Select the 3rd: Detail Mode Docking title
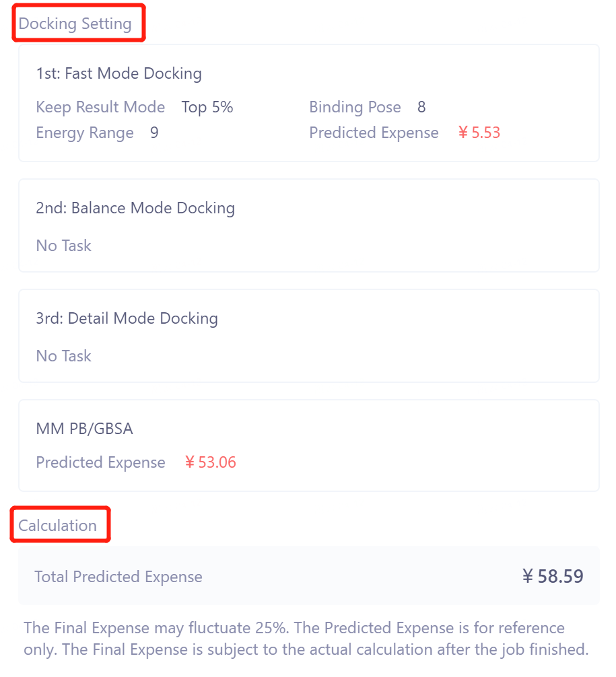 click(127, 318)
